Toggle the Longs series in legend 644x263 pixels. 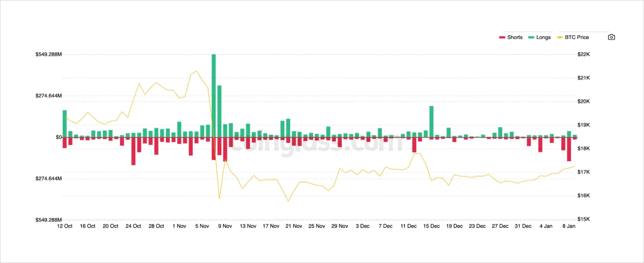(539, 37)
